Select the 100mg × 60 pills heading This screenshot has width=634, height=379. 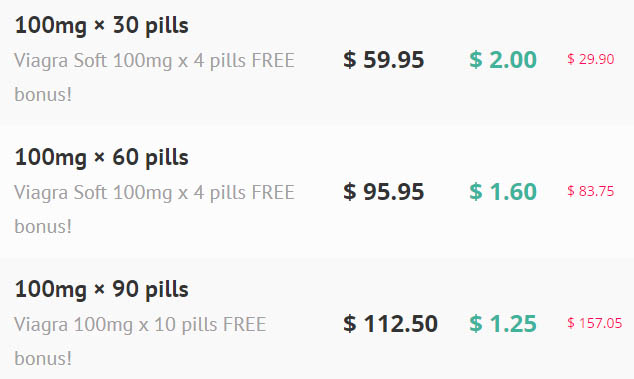[101, 158]
